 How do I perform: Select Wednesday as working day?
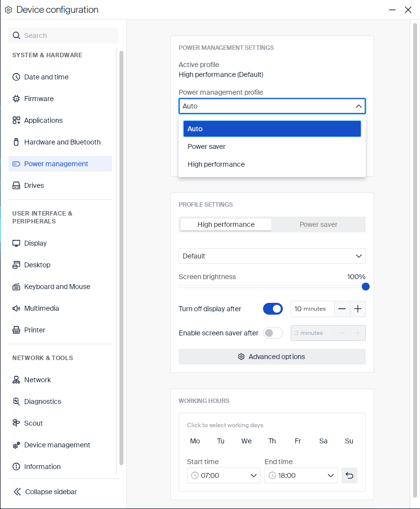tap(247, 441)
